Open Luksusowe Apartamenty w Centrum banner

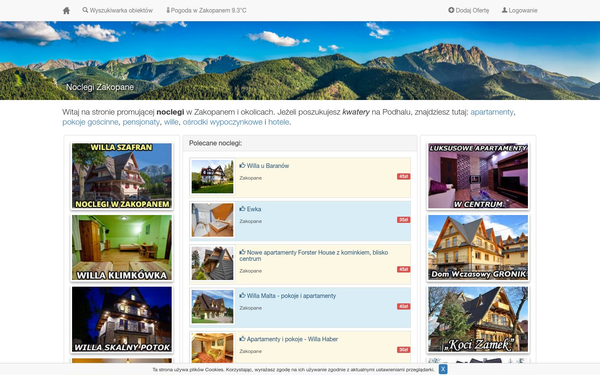[478, 176]
